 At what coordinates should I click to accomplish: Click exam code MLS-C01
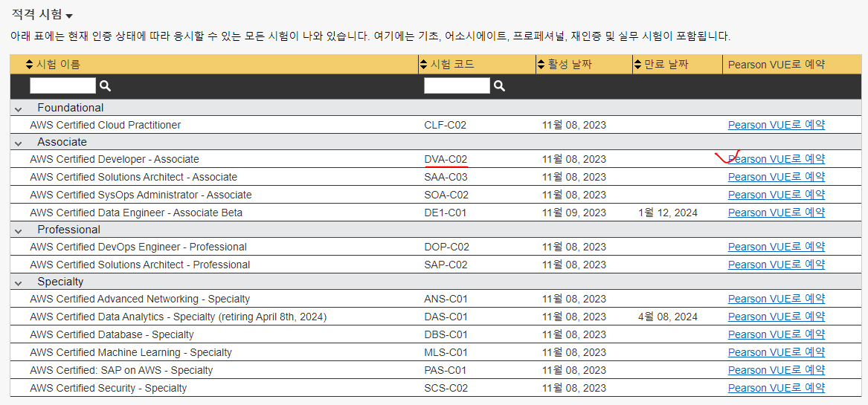(446, 352)
